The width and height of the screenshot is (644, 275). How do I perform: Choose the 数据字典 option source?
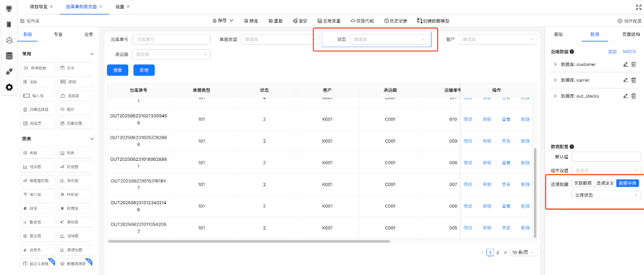click(627, 183)
